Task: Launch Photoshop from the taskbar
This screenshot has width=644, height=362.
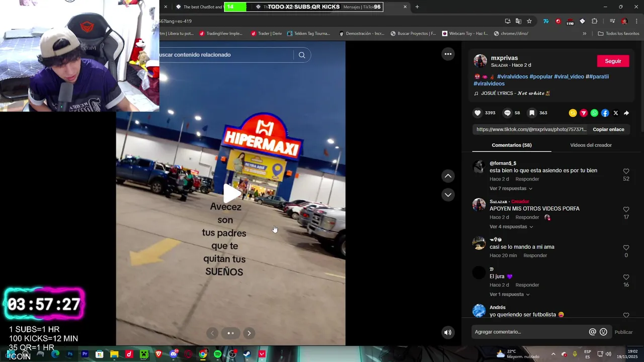Action: pos(70,354)
